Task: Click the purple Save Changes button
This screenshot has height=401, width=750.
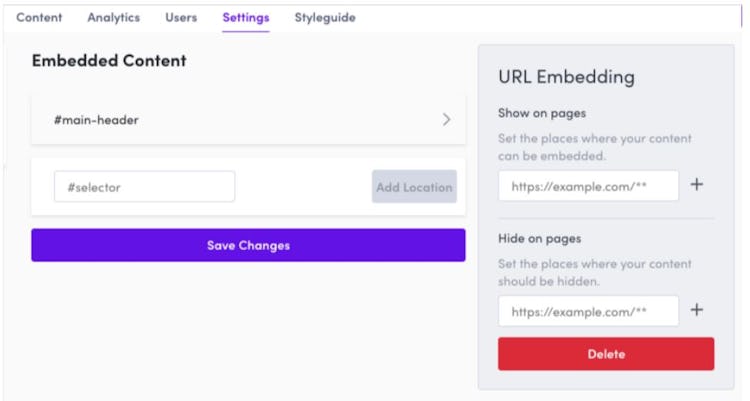Action: coord(248,245)
